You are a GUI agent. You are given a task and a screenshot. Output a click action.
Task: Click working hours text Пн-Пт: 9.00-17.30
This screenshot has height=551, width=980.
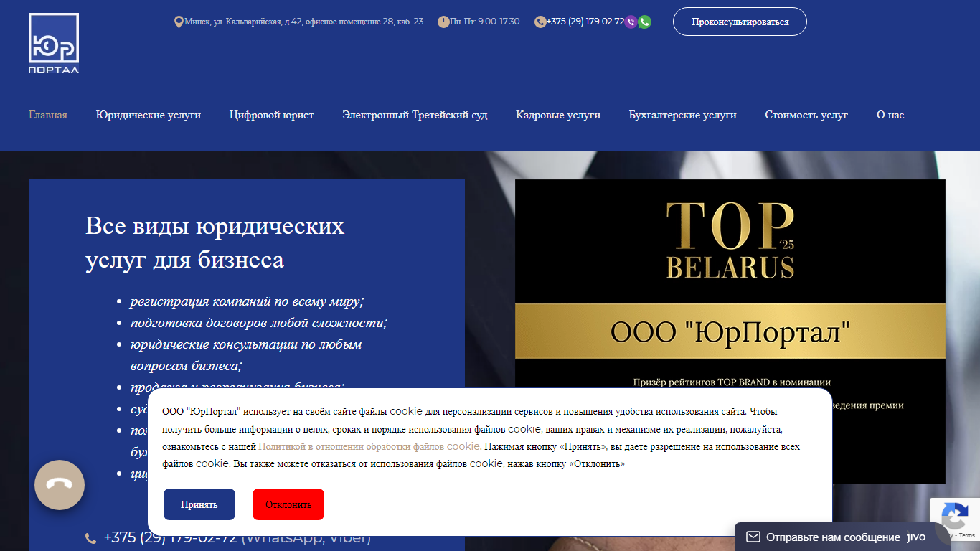485,22
